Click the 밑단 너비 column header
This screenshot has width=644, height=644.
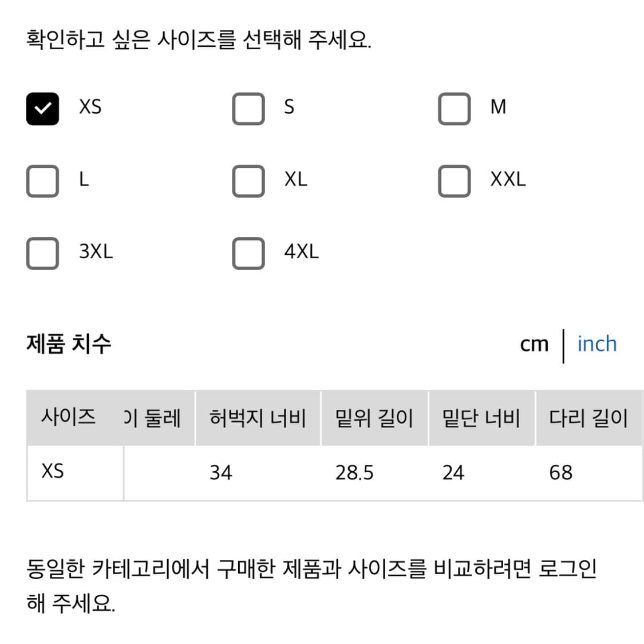point(482,418)
